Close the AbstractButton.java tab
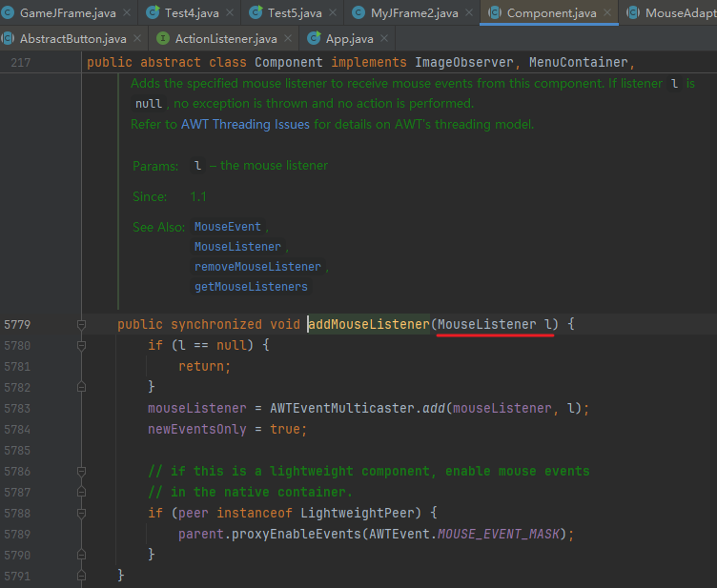Screen dimensions: 717x588 tap(137, 38)
